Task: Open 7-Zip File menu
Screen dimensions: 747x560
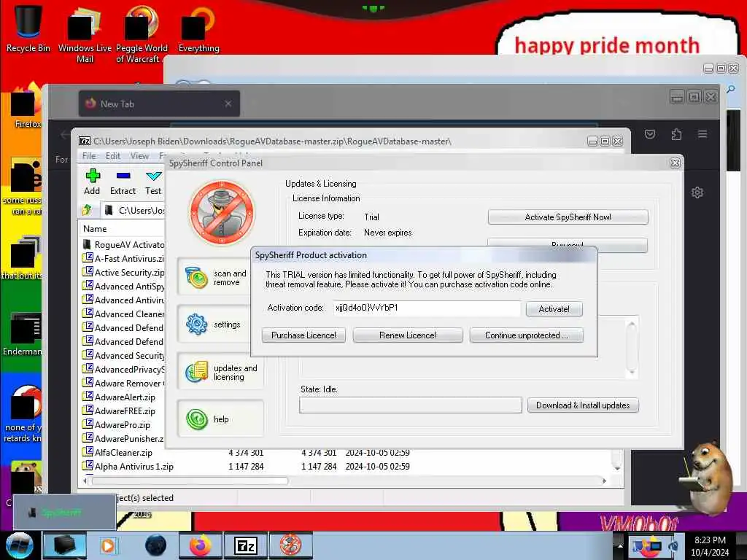Action: [x=88, y=156]
